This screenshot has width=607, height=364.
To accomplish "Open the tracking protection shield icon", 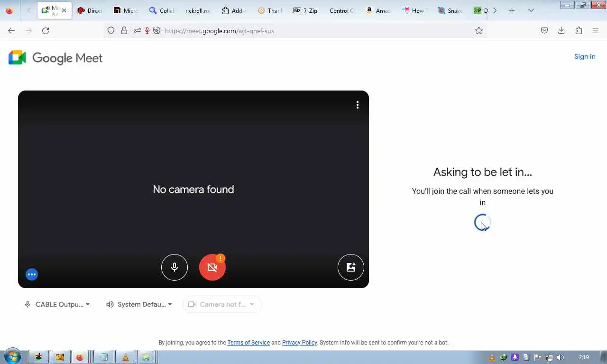I will click(x=111, y=31).
